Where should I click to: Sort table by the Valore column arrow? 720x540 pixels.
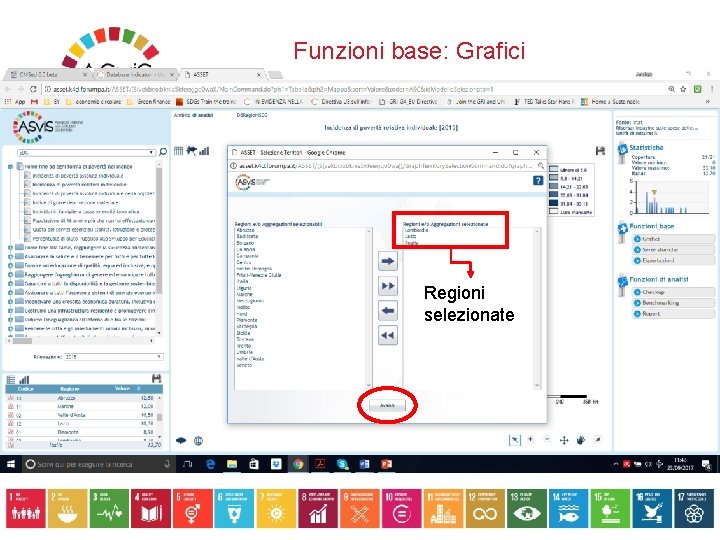click(x=139, y=389)
